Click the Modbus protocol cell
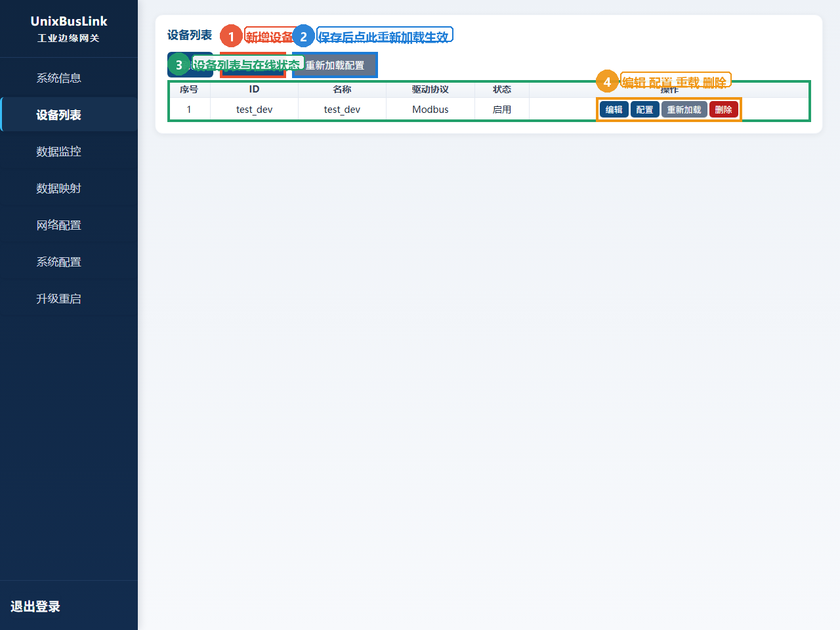This screenshot has height=630, width=840. pos(430,110)
